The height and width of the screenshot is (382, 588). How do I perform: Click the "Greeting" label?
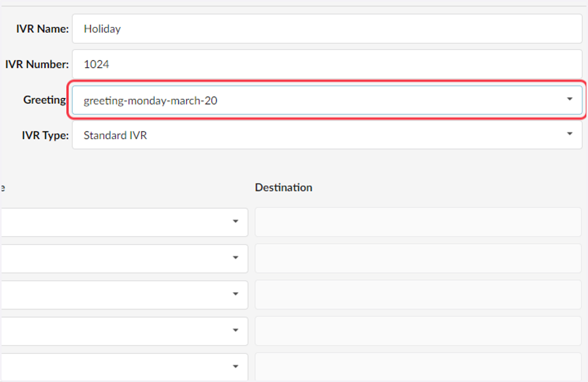(45, 100)
